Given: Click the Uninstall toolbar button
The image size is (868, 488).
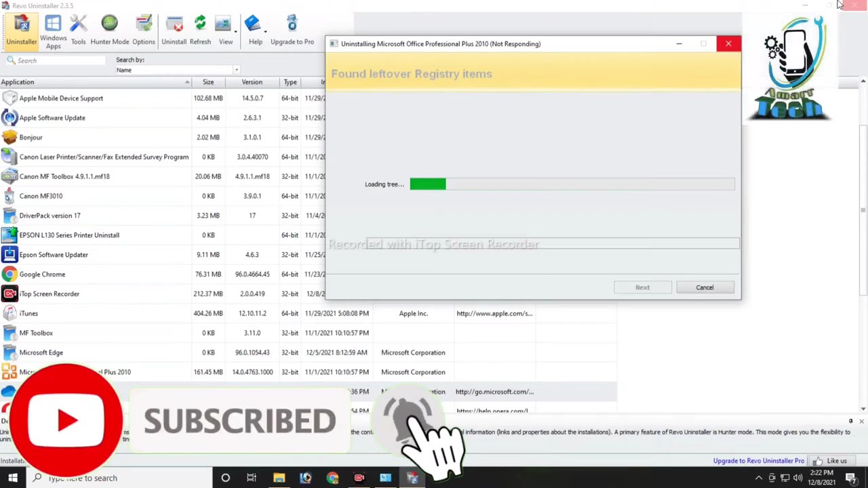Looking at the screenshot, I should click(174, 30).
